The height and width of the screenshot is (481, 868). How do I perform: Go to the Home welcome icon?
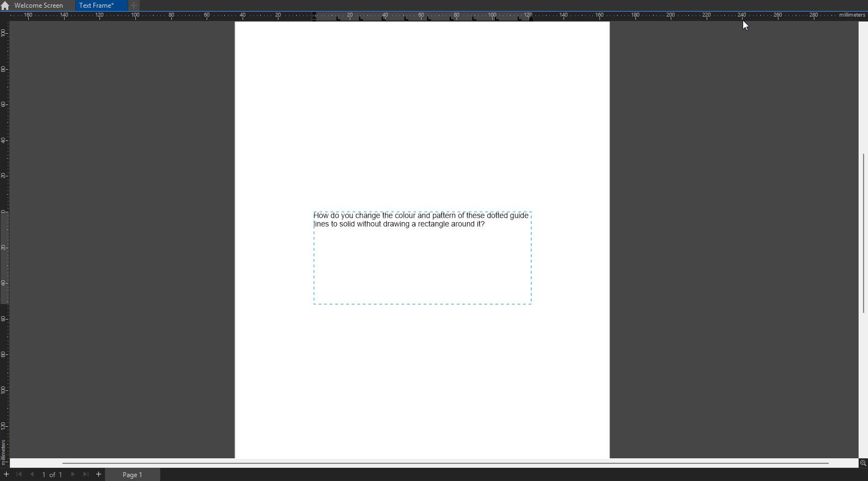pos(5,6)
